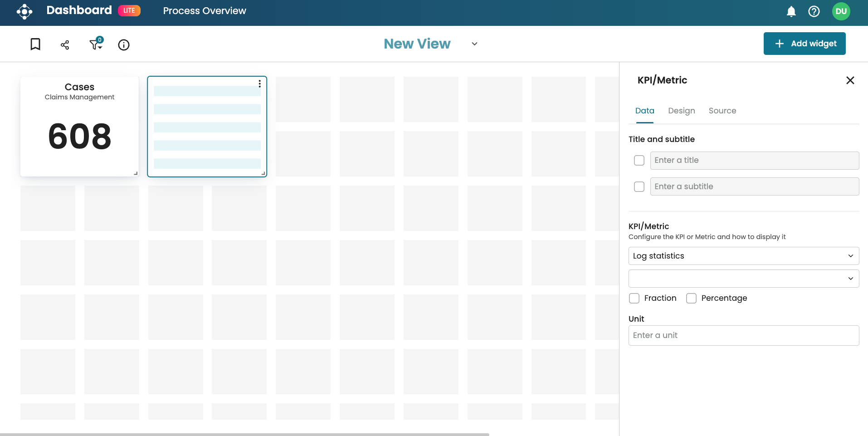Screen dimensions: 868x436
Task: Open the empty metric dropdown
Action: [743, 279]
